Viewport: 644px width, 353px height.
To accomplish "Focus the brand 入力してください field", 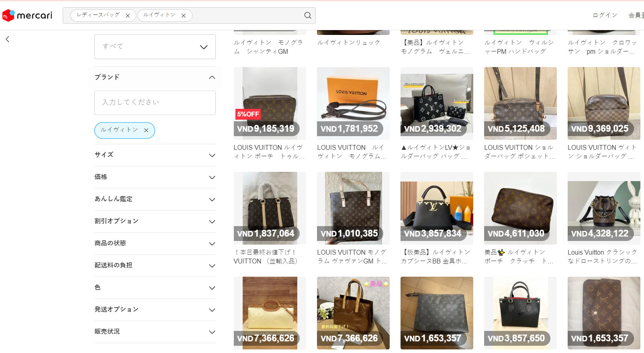I will point(155,102).
